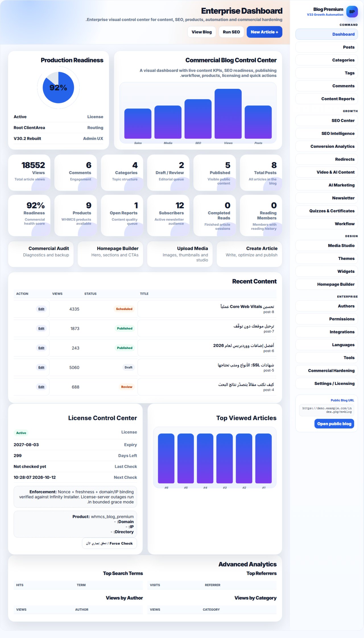
Task: Click expiry date 2027-08-03
Action: (x=26, y=445)
